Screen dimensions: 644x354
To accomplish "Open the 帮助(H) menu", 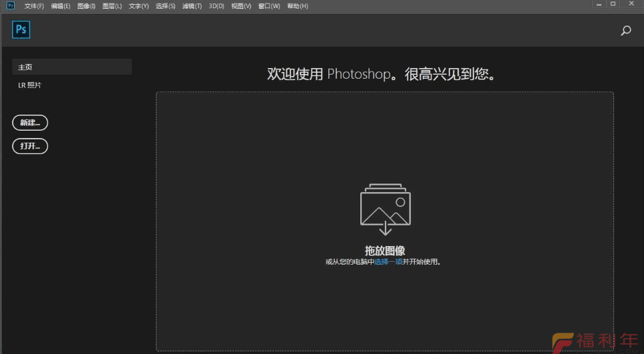I will [298, 6].
